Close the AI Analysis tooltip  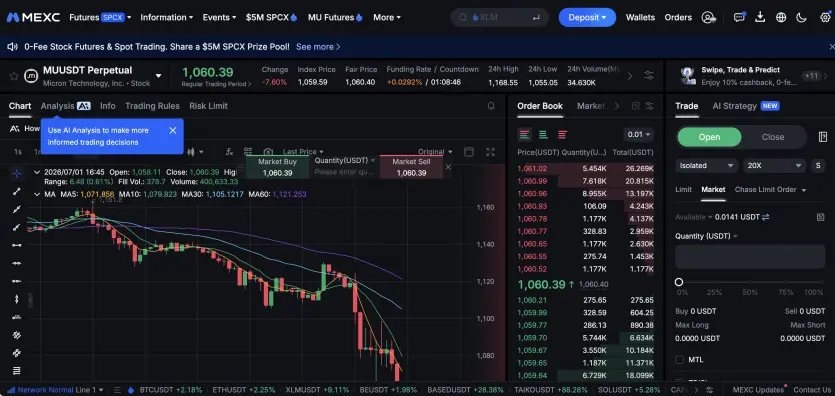tap(173, 130)
